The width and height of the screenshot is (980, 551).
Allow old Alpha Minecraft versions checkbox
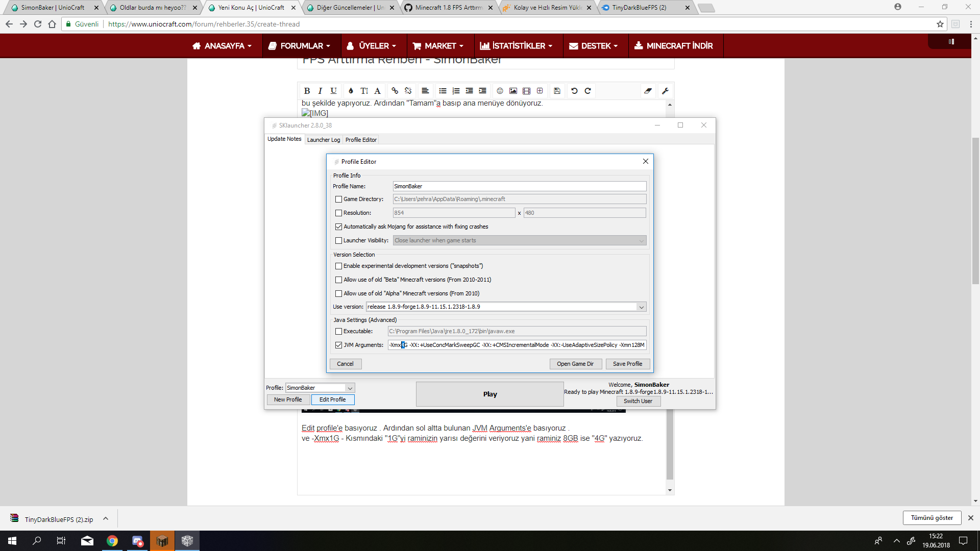[x=338, y=294]
